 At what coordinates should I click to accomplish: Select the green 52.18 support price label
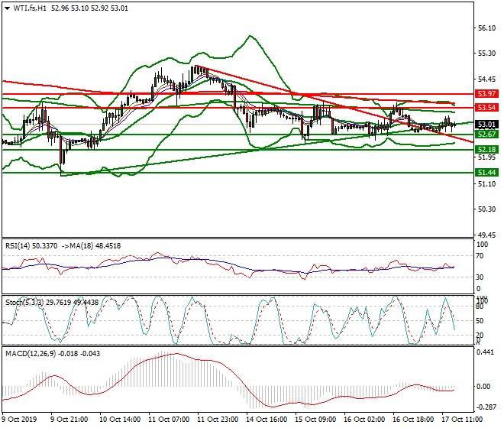[x=486, y=149]
